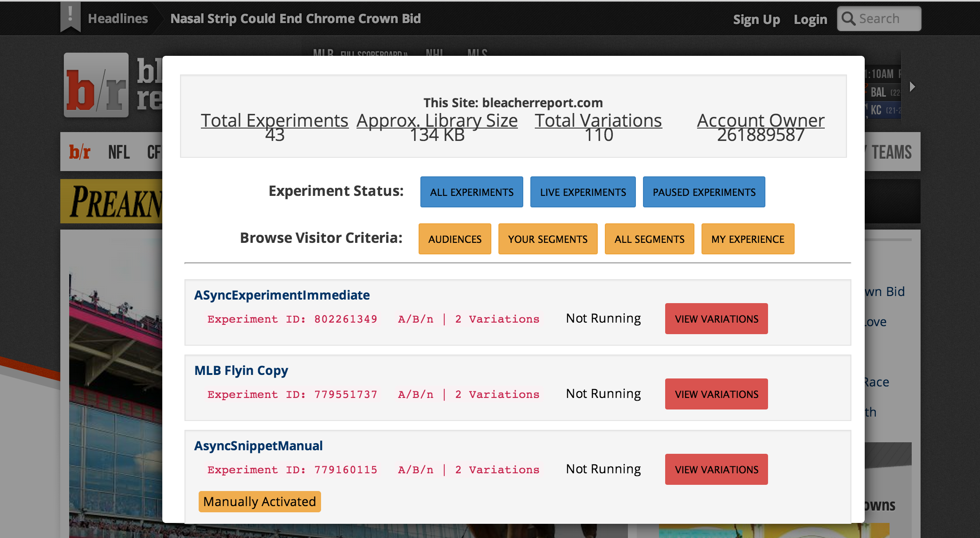Filter to live experiments
The height and width of the screenshot is (538, 980).
coord(583,192)
